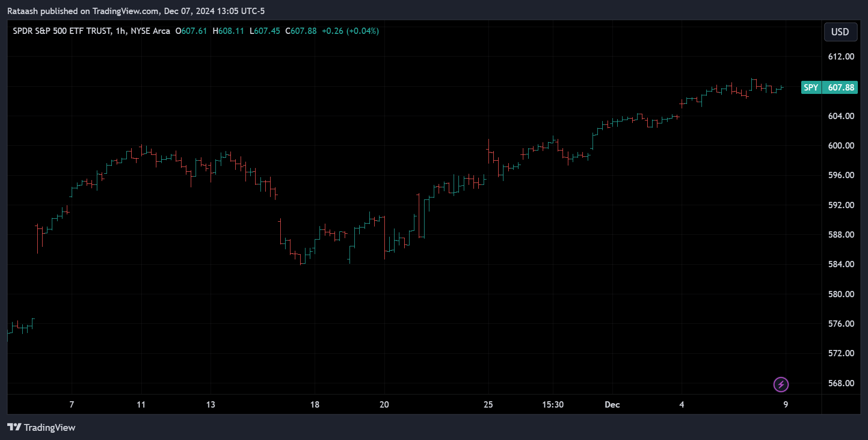Click the 580.00 price axis label
868x440 pixels.
841,294
